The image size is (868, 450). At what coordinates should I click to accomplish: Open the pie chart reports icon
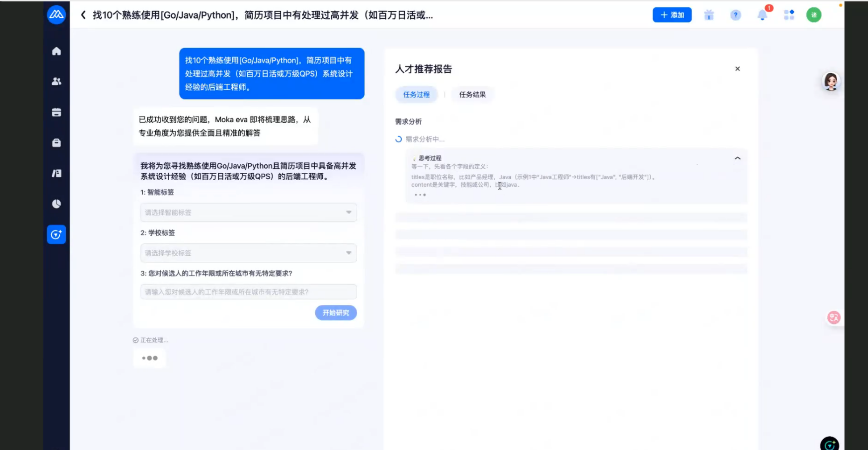pos(56,204)
